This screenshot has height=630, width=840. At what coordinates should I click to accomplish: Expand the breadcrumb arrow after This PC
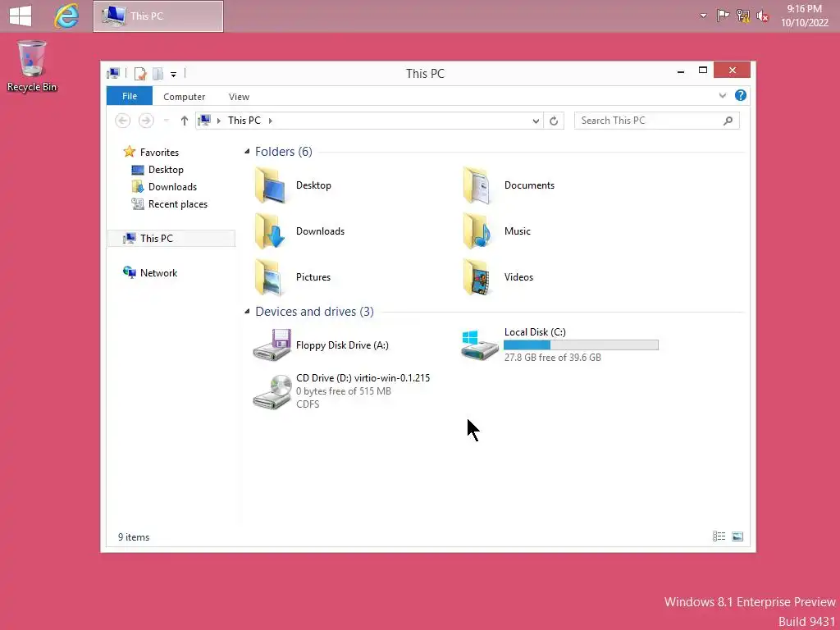tap(271, 121)
